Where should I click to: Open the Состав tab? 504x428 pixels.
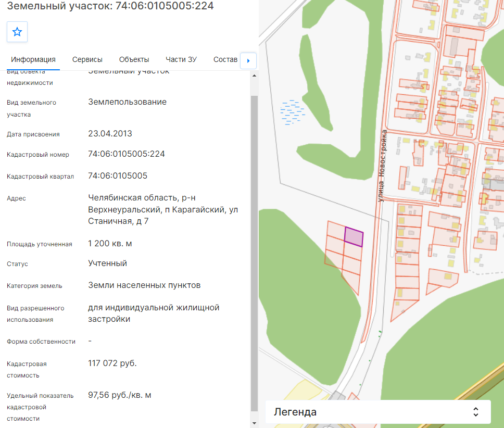point(225,60)
